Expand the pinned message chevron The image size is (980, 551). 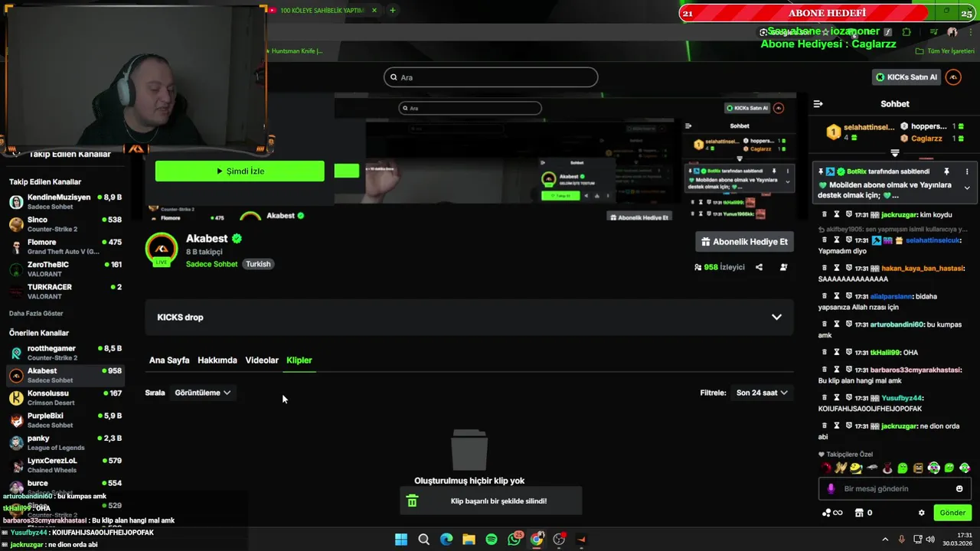967,187
